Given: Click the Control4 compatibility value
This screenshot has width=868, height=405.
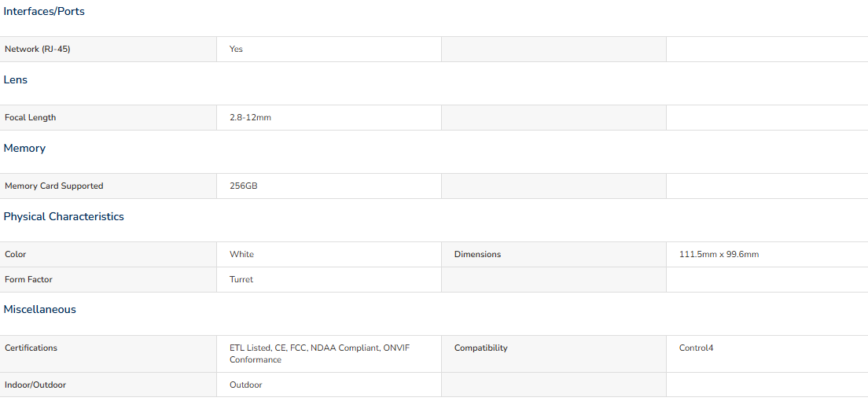Looking at the screenshot, I should (x=697, y=348).
